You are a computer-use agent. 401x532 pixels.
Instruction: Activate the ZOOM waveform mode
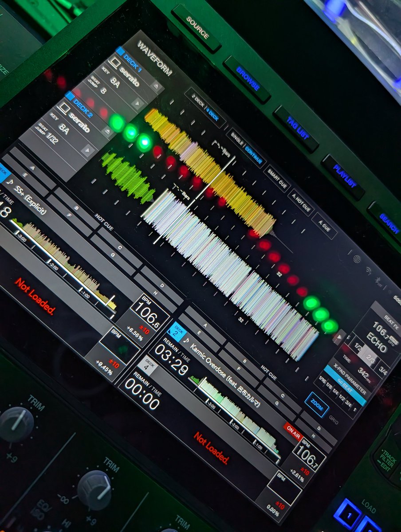(317, 404)
